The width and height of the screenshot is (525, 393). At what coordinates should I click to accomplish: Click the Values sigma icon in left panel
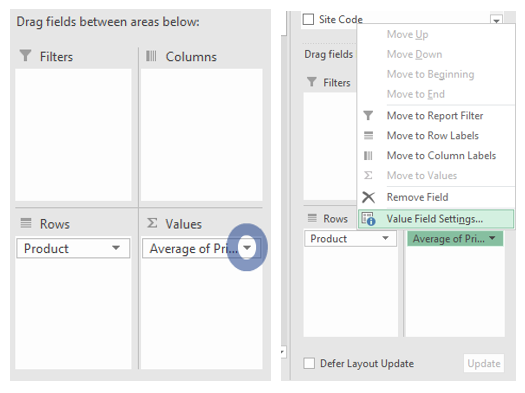[x=152, y=223]
